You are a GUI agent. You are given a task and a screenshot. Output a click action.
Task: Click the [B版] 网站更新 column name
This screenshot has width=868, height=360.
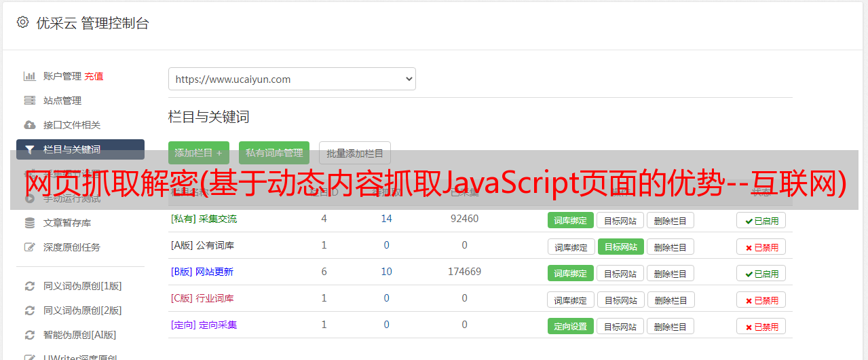202,272
